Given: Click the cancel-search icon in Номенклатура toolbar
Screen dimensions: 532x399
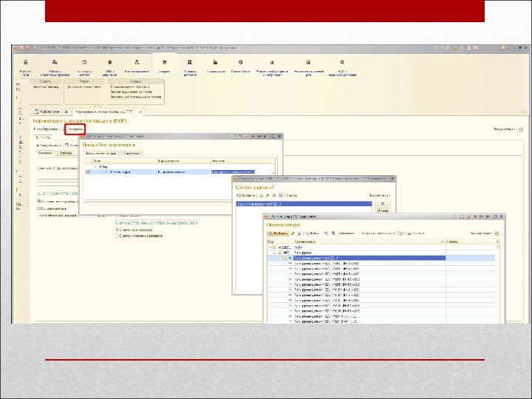Looking at the screenshot, I should pyautogui.click(x=326, y=233).
